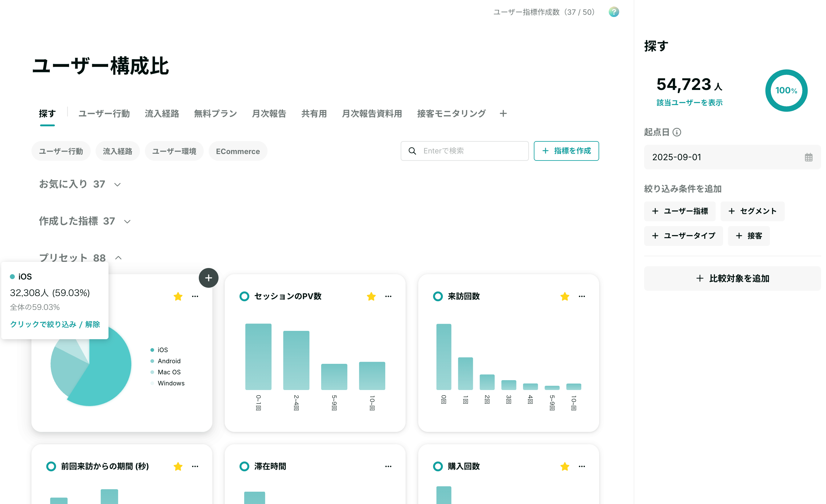Switch to the ユーザー行動 tab

[104, 114]
